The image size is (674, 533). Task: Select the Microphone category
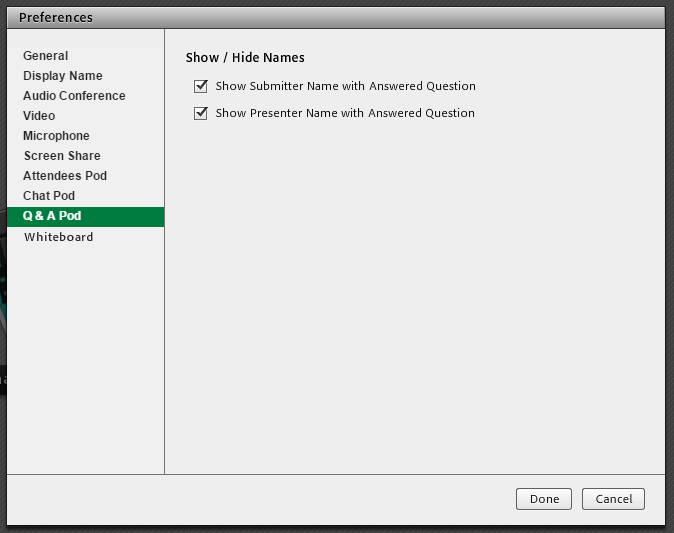tap(56, 136)
